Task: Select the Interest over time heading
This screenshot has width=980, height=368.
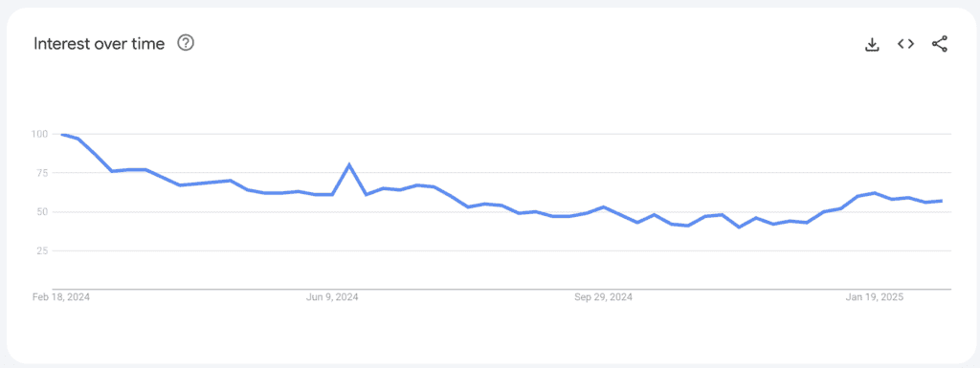Action: point(99,44)
